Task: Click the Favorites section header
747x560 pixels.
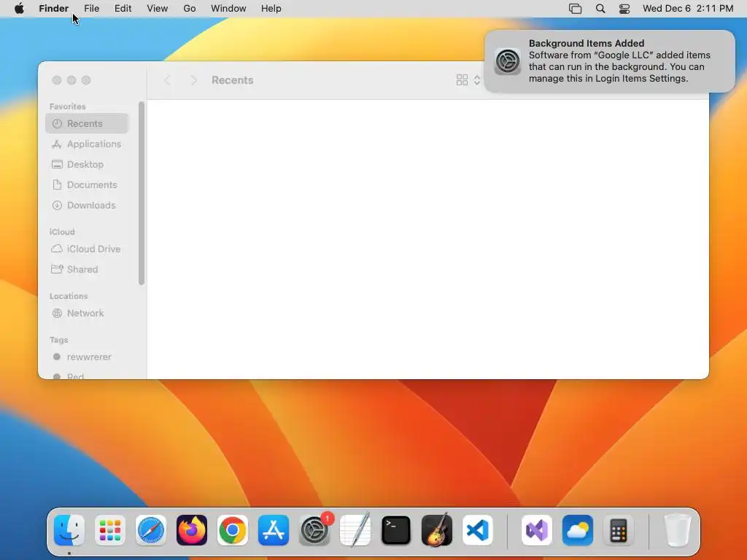Action: [x=68, y=106]
